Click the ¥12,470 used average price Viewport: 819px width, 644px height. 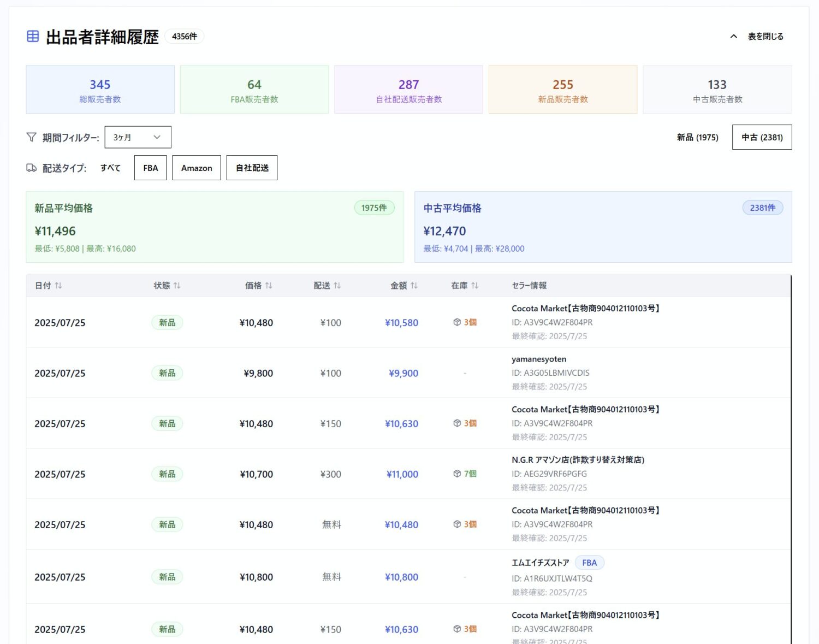pos(444,231)
